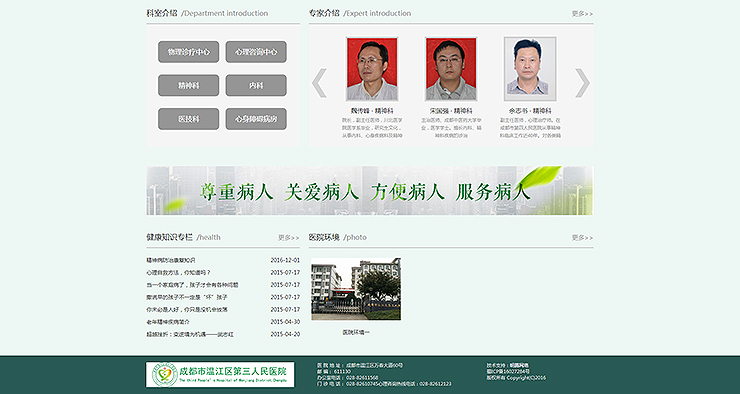This screenshot has height=394, width=740.
Task: Expand more hospital photos via 更多>>
Action: point(582,237)
